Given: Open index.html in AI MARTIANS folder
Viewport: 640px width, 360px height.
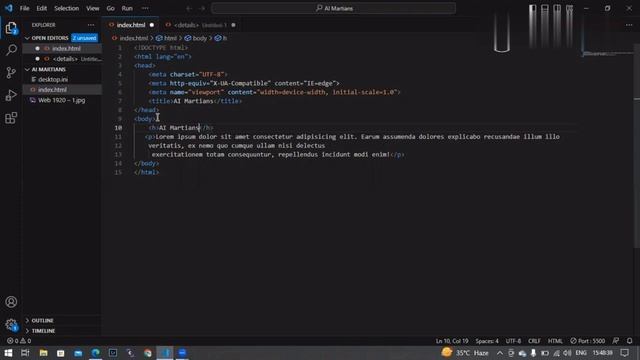Looking at the screenshot, I should point(52,90).
